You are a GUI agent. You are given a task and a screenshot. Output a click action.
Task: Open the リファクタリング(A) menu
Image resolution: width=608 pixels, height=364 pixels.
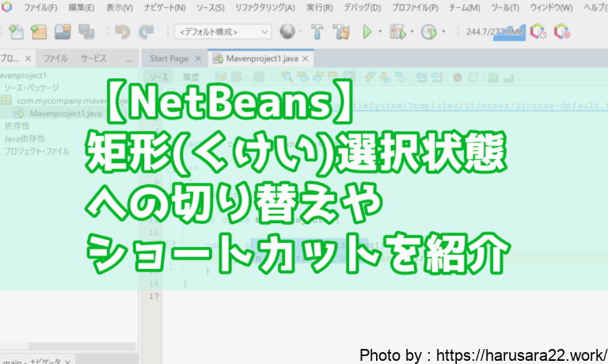pyautogui.click(x=265, y=8)
